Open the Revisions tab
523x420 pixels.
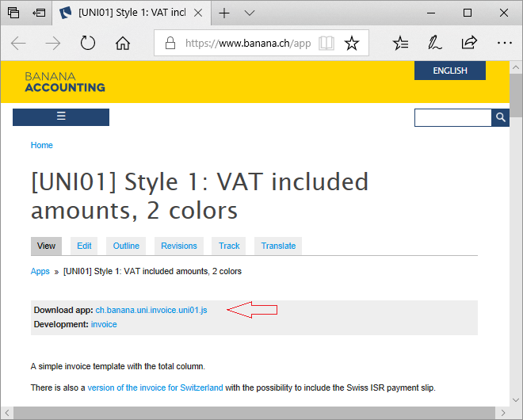pos(179,246)
